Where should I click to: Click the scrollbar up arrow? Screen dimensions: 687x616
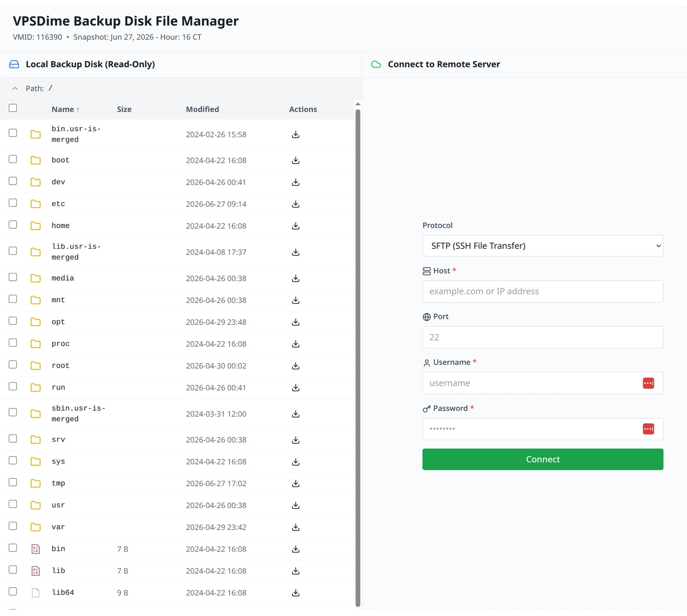[x=358, y=104]
